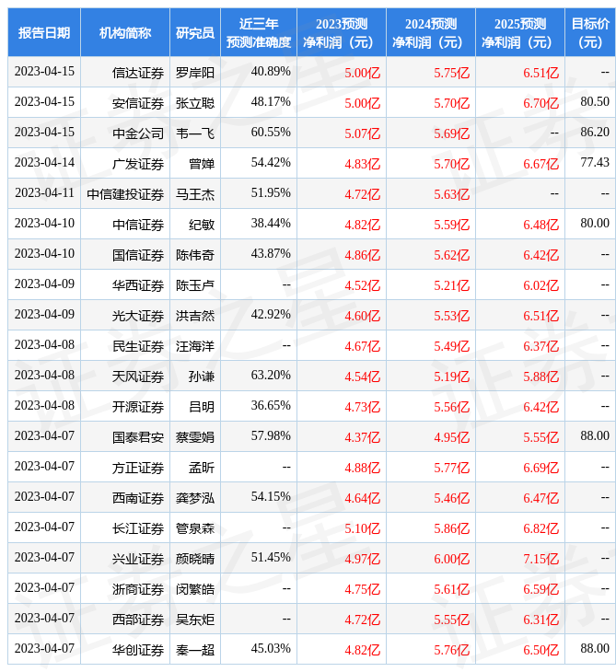The height and width of the screenshot is (672, 616).
Task: Click 2023 profit value 4.37亿
Action: click(363, 437)
